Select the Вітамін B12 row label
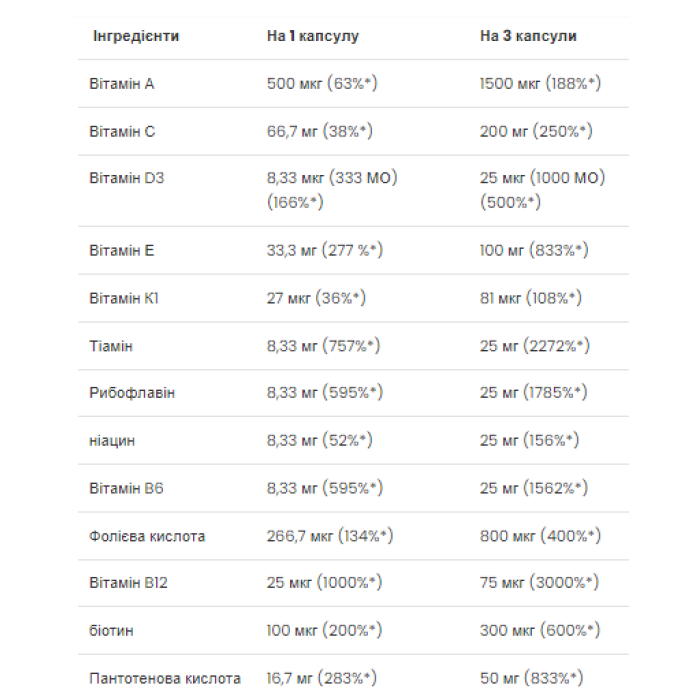Image resolution: width=700 pixels, height=700 pixels. pyautogui.click(x=130, y=584)
